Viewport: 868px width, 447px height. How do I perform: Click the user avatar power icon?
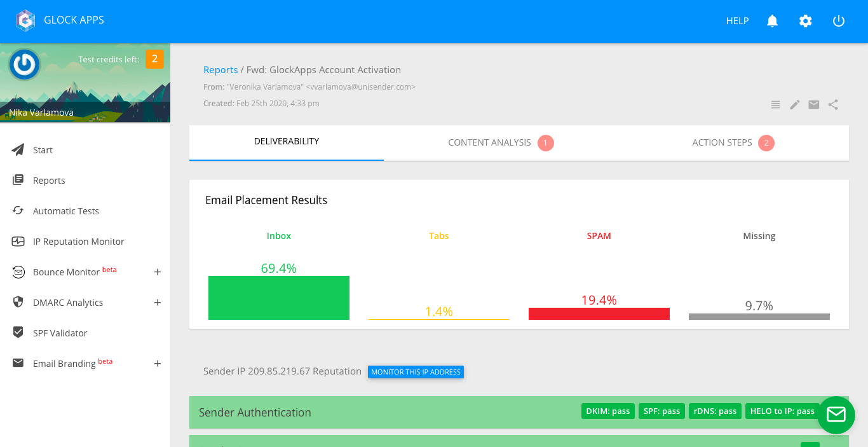(x=25, y=64)
